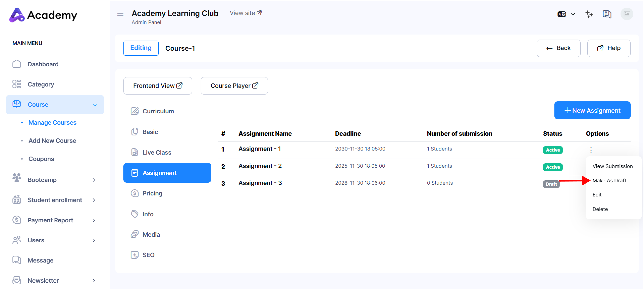Click the New Assignment button

[592, 110]
